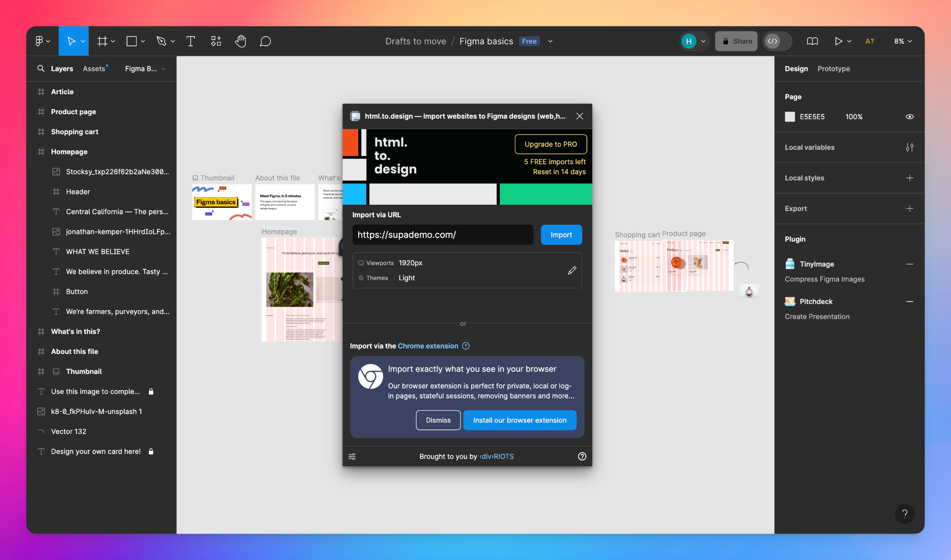
Task: Select the Comment tool
Action: coord(265,41)
